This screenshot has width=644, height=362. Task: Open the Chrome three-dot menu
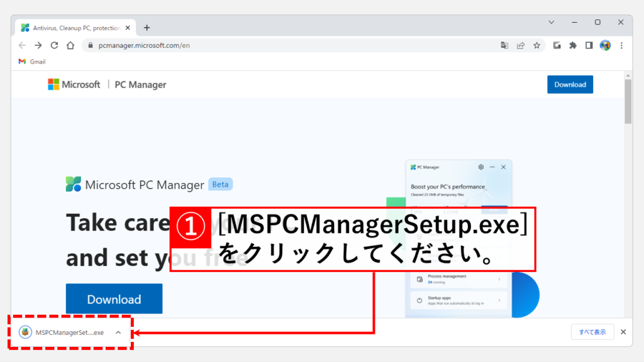pyautogui.click(x=621, y=45)
